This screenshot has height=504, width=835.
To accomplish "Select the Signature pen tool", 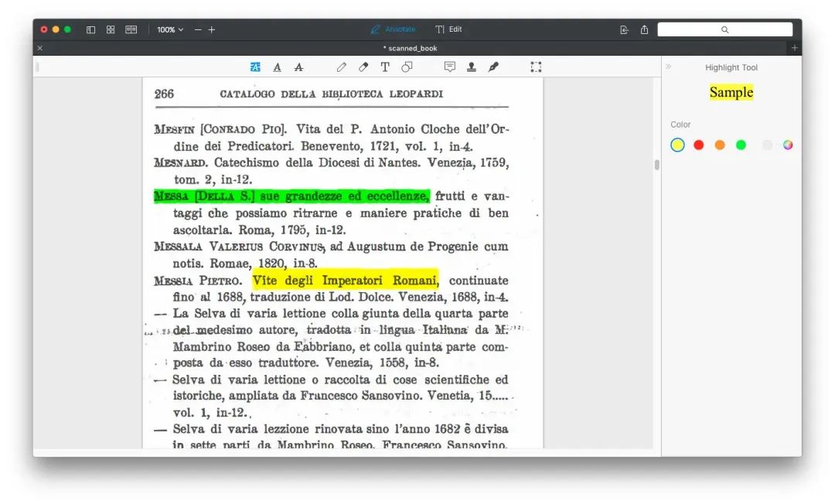I will pyautogui.click(x=493, y=67).
